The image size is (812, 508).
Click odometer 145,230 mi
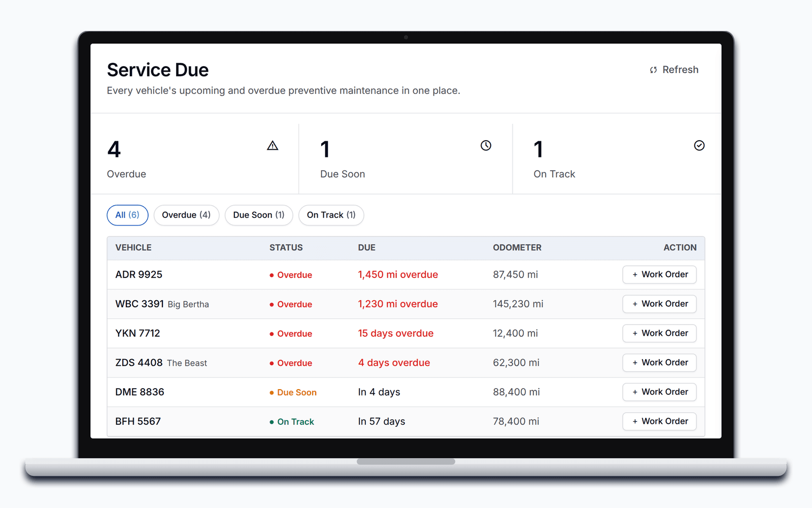tap(518, 304)
